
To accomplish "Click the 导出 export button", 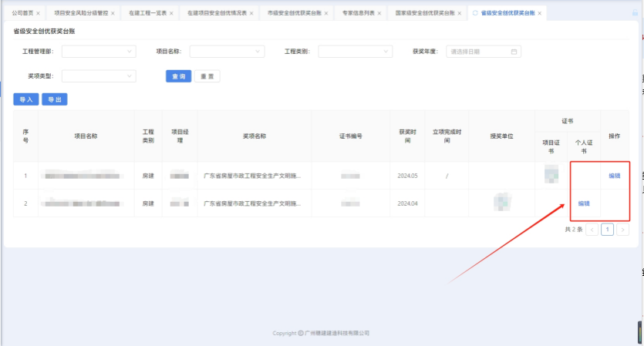I will (x=54, y=99).
